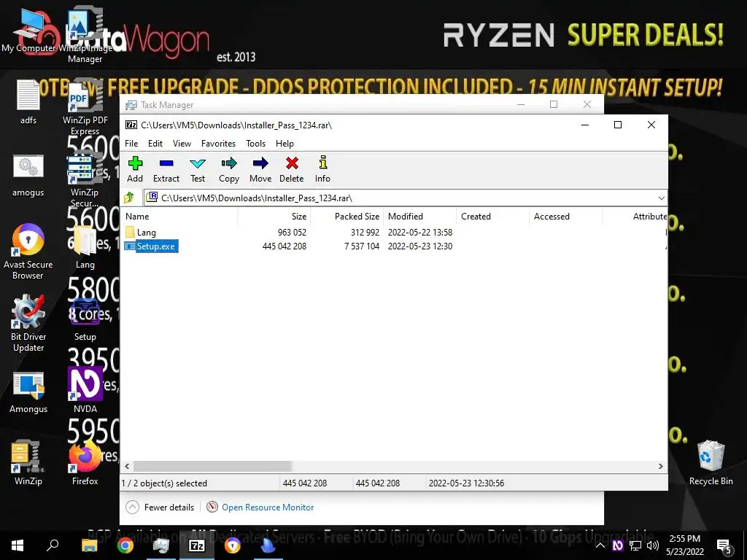Select WinZip Image Manager desktop icon
This screenshot has width=747, height=560.
click(85, 36)
